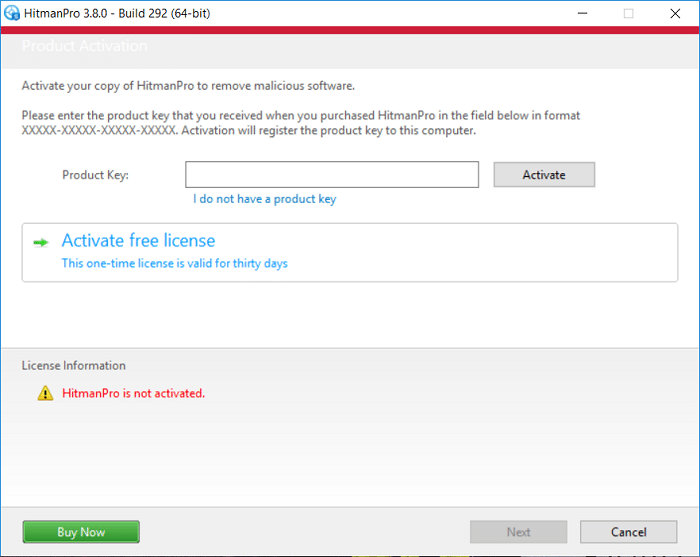Close the HitmanPro window
Viewport: 700px width, 557px height.
tap(675, 13)
